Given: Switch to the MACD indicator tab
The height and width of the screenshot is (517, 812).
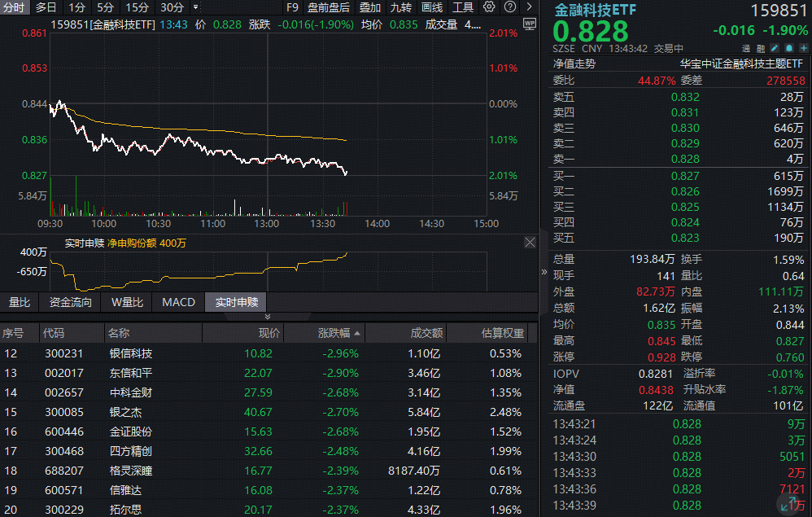Looking at the screenshot, I should [178, 302].
